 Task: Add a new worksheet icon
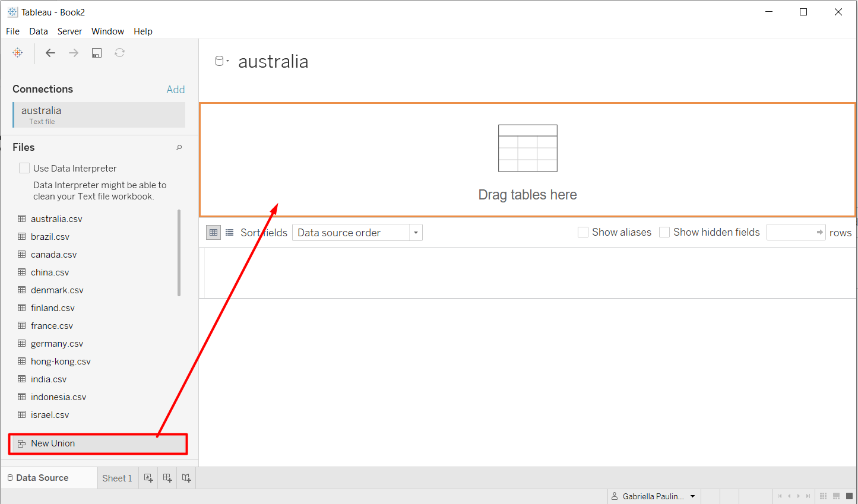(148, 478)
